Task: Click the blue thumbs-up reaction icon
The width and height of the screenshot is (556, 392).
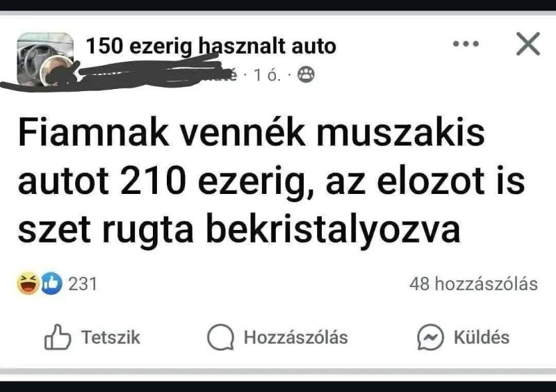Action: (51, 284)
